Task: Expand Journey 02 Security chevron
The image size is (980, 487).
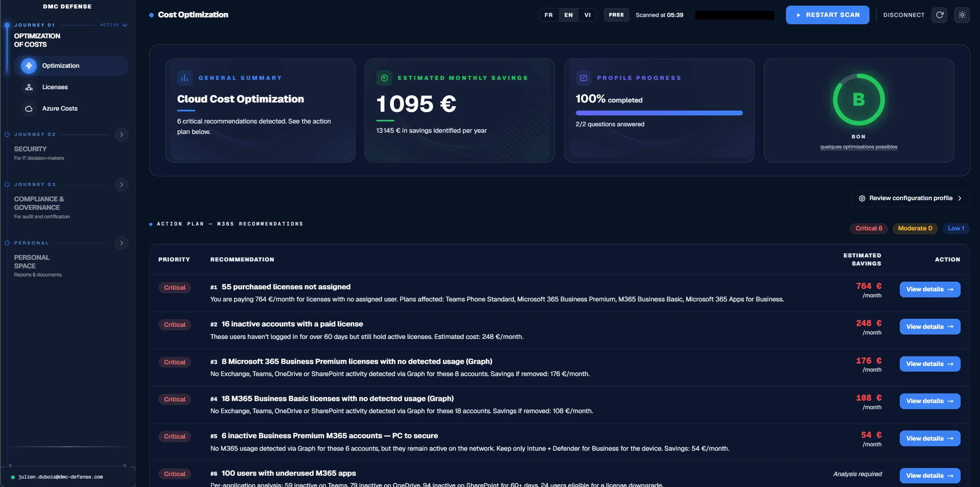Action: coord(121,135)
